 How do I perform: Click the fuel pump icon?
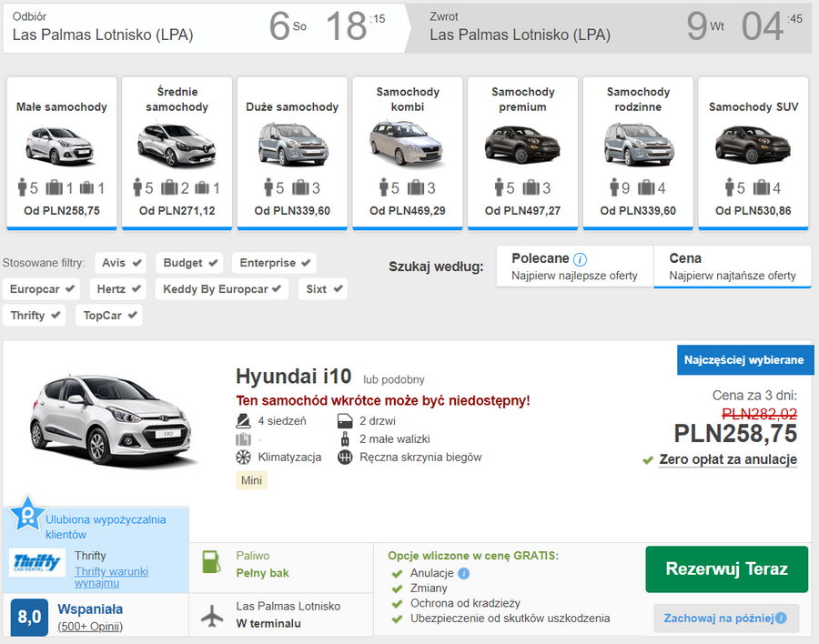tap(211, 562)
